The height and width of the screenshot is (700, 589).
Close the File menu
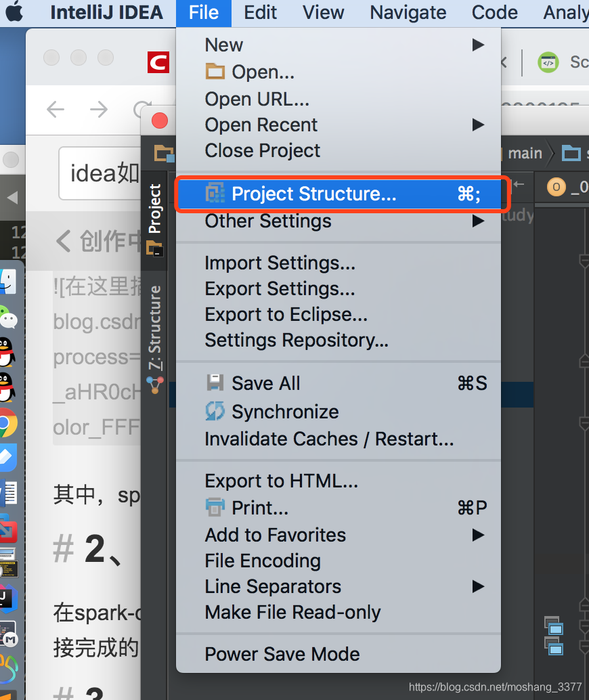tap(204, 12)
